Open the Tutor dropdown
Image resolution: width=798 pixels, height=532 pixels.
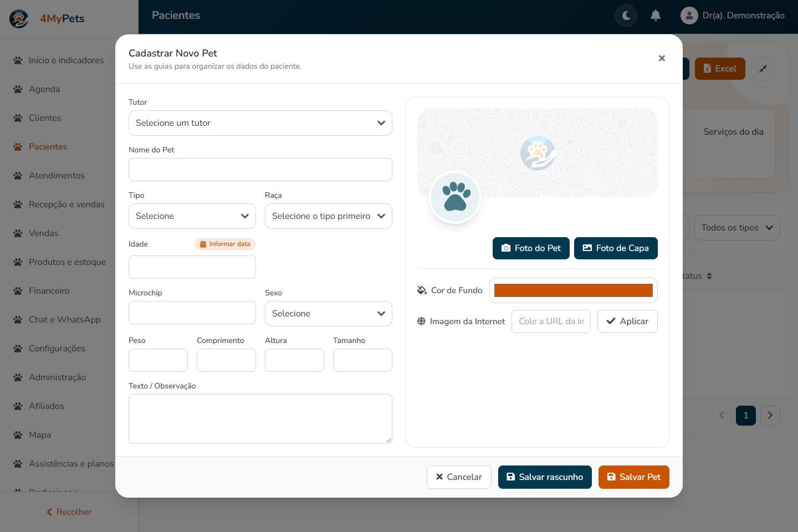click(260, 123)
